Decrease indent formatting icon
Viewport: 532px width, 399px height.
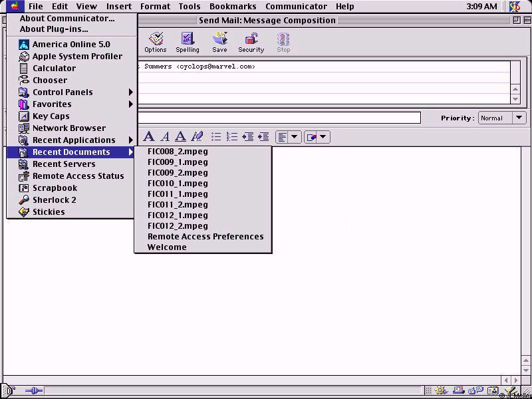pyautogui.click(x=247, y=137)
